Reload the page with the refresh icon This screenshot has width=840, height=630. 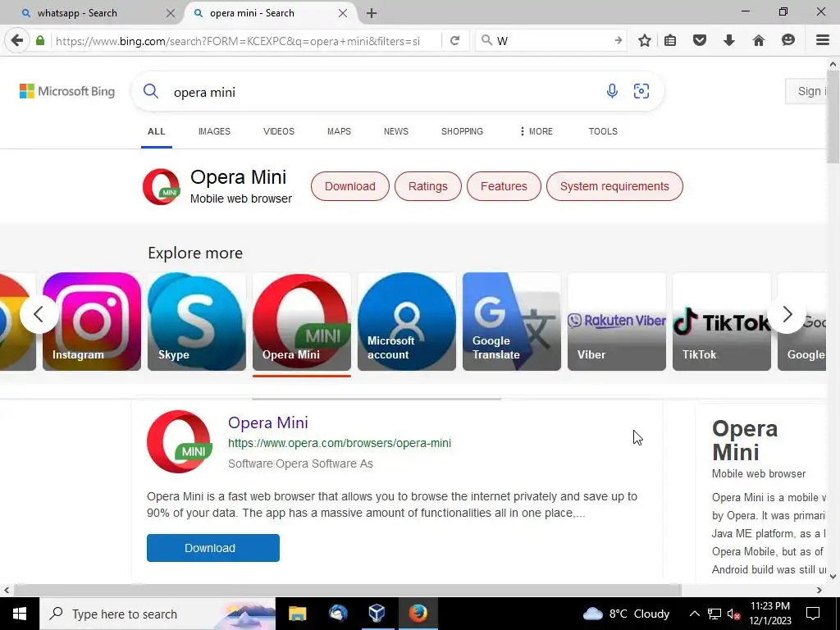pyautogui.click(x=454, y=40)
